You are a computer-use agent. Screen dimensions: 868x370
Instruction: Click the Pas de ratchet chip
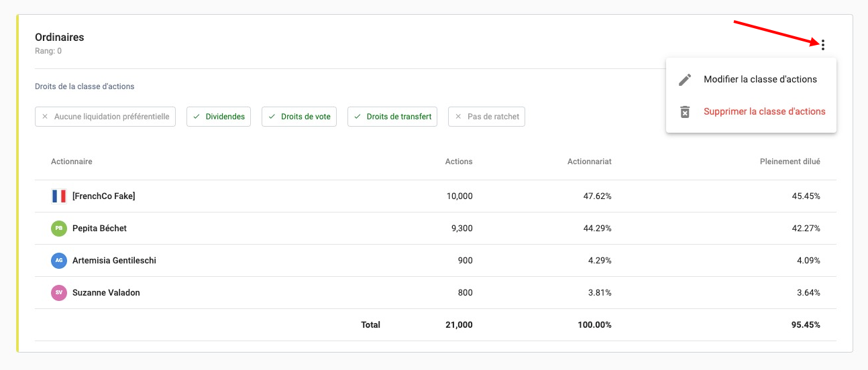(486, 117)
